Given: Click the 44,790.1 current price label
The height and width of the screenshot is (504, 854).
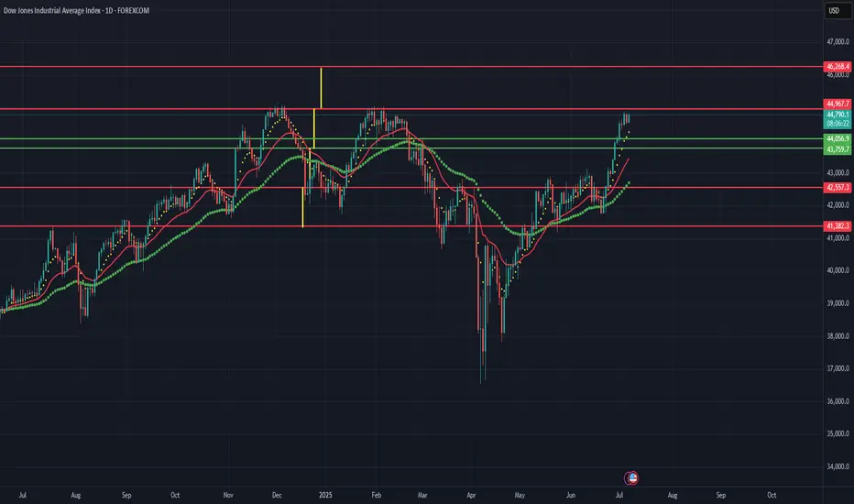Looking at the screenshot, I should click(x=838, y=115).
